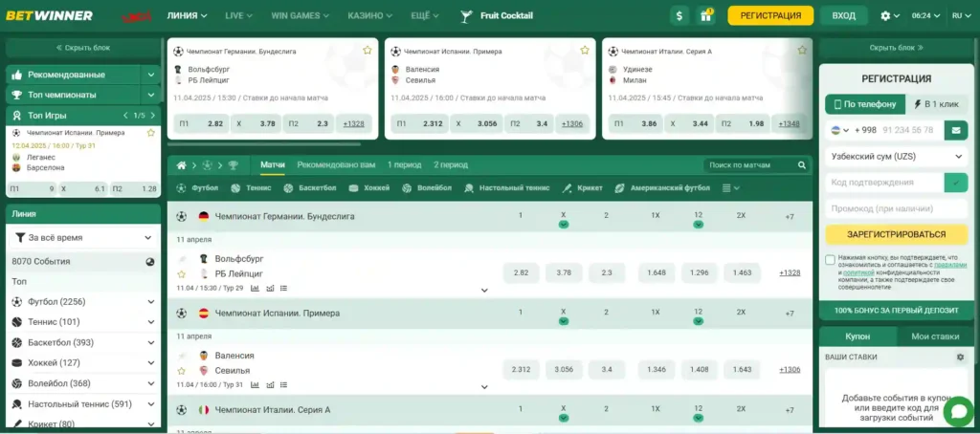Select the Теннис sport filter
This screenshot has height=434, width=980.
click(251, 188)
